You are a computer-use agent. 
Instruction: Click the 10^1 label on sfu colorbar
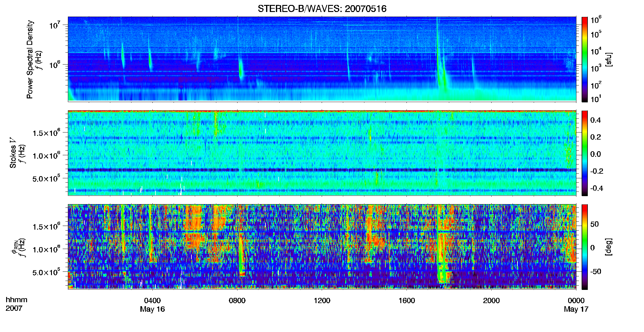[x=596, y=99]
